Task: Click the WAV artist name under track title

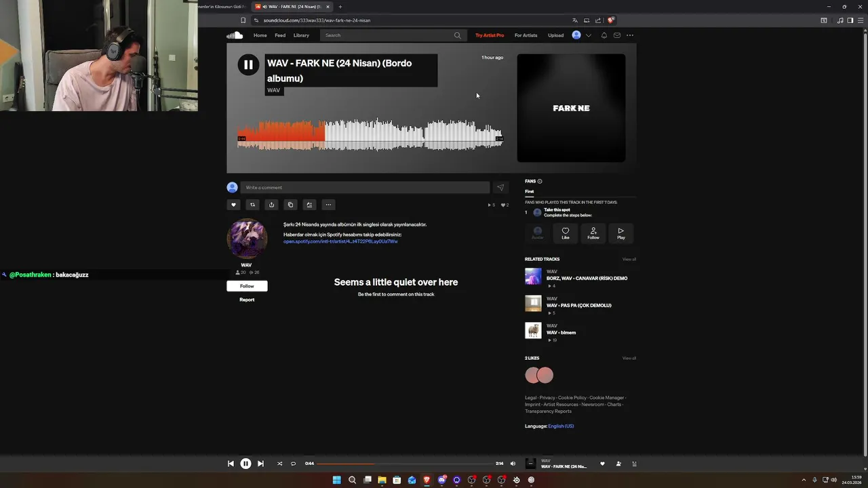Action: point(273,90)
